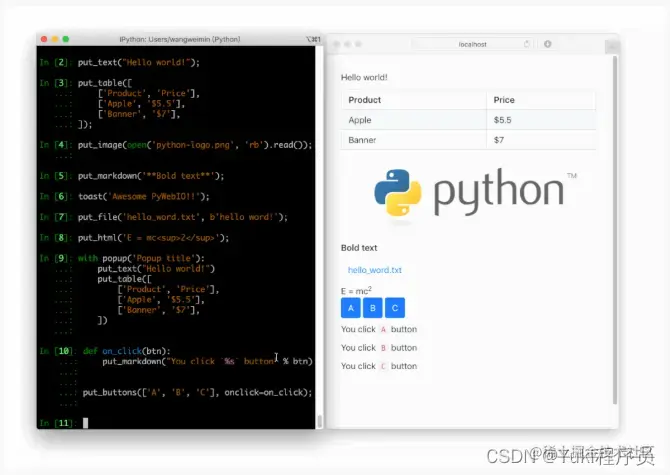Select the $7 table cell

(x=541, y=140)
